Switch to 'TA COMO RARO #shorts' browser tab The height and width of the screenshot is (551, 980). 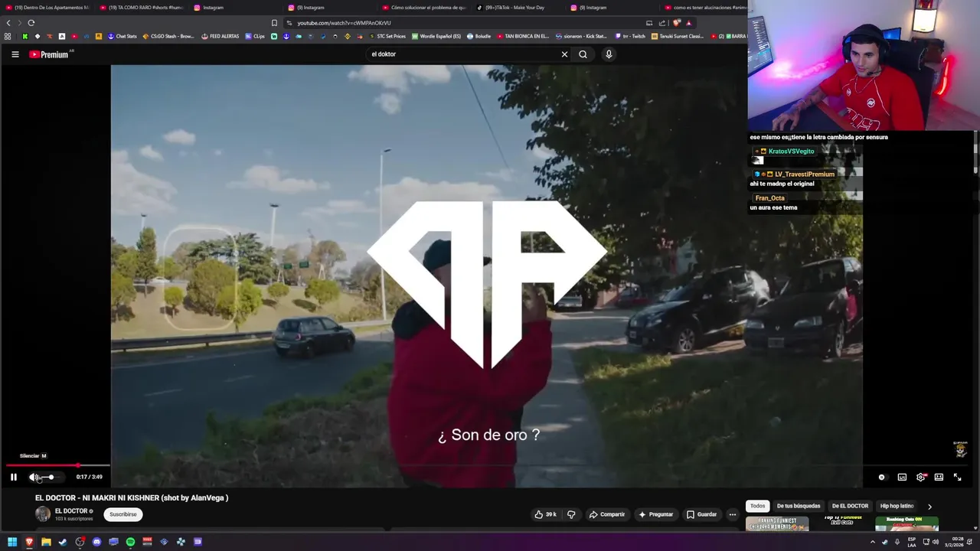[142, 8]
